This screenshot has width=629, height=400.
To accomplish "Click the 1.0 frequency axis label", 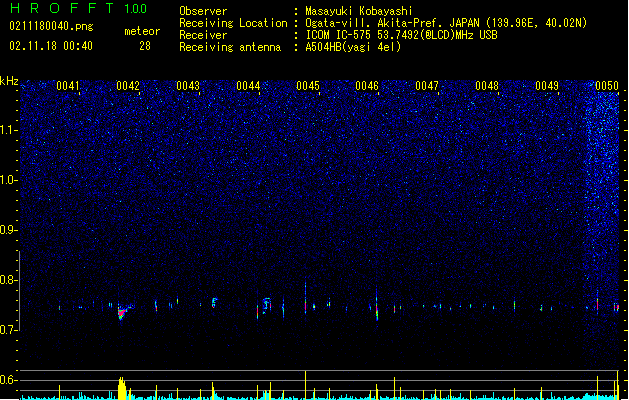I will point(9,180).
